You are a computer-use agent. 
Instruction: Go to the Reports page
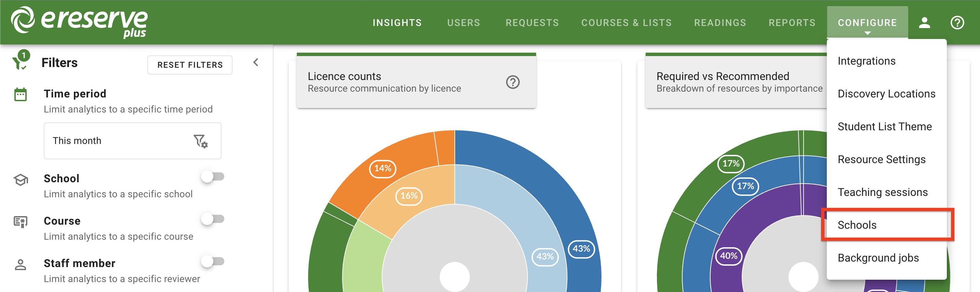pos(792,23)
